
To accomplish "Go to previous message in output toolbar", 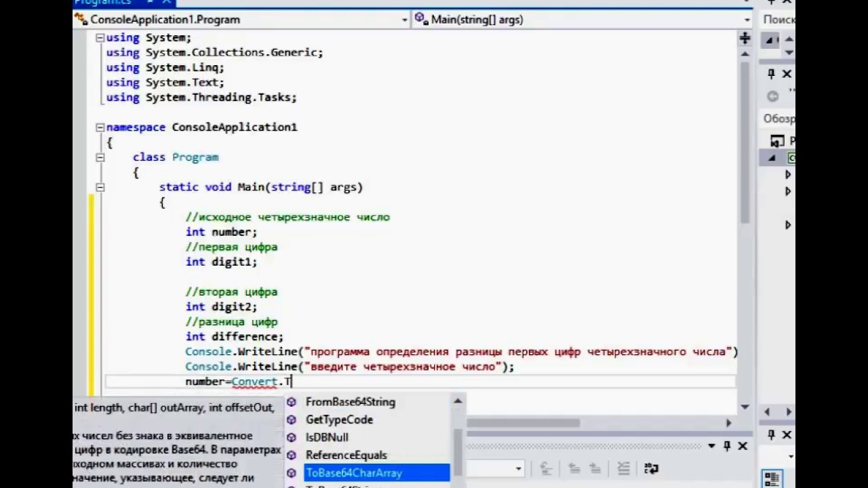I will pyautogui.click(x=574, y=468).
